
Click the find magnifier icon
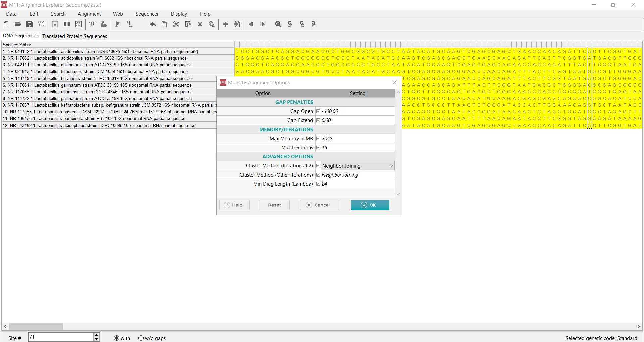[278, 24]
